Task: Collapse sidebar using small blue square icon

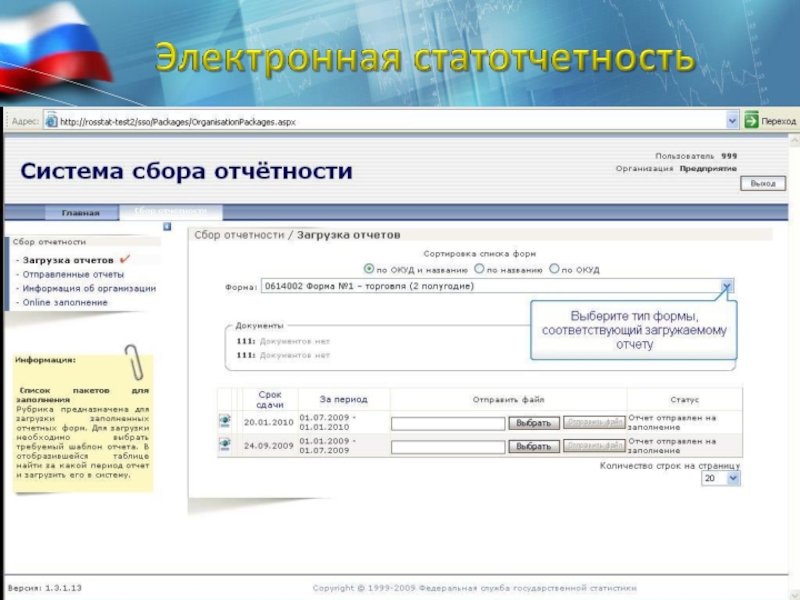Action: tap(167, 227)
